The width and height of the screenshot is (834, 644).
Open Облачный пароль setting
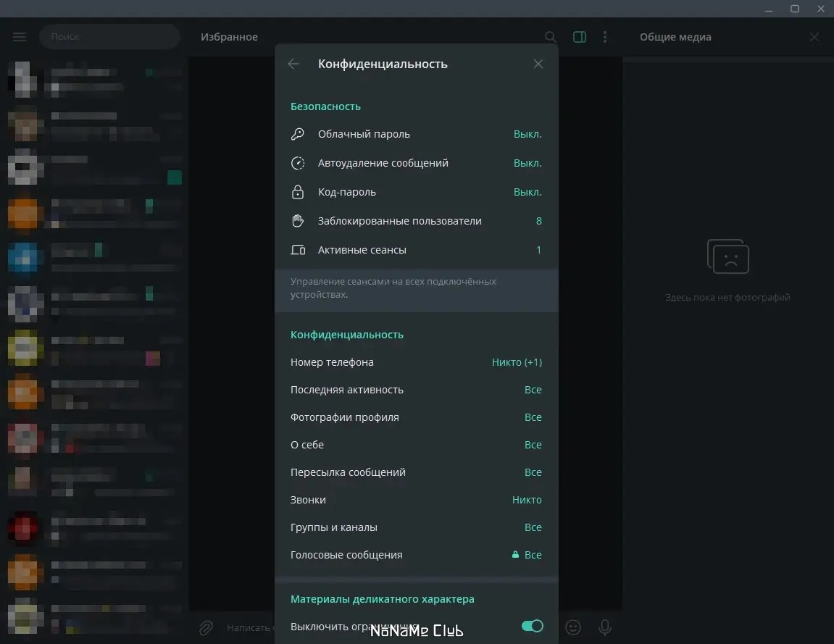416,134
